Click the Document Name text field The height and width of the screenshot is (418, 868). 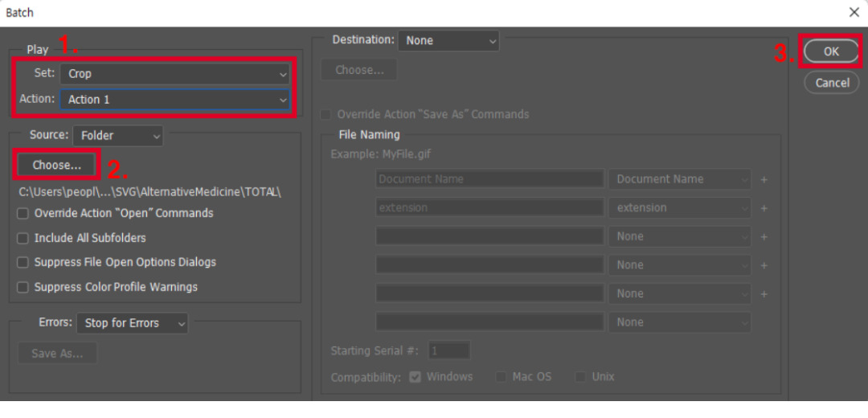tap(489, 179)
